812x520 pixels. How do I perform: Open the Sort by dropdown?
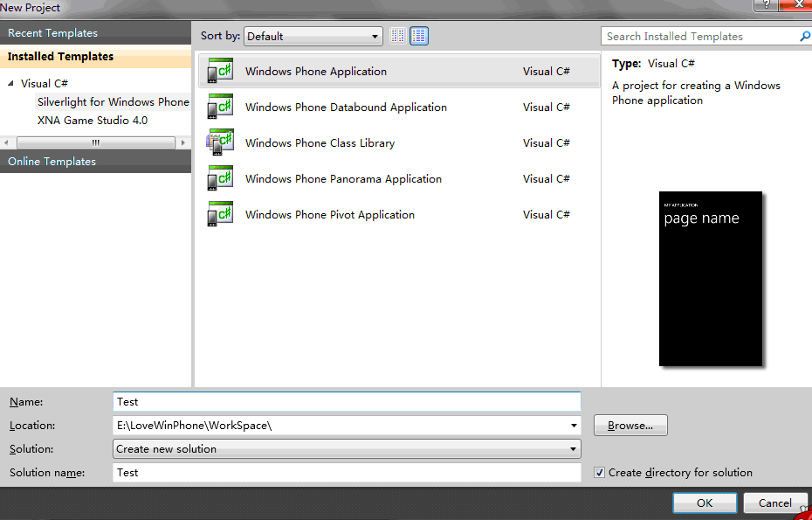click(x=313, y=37)
